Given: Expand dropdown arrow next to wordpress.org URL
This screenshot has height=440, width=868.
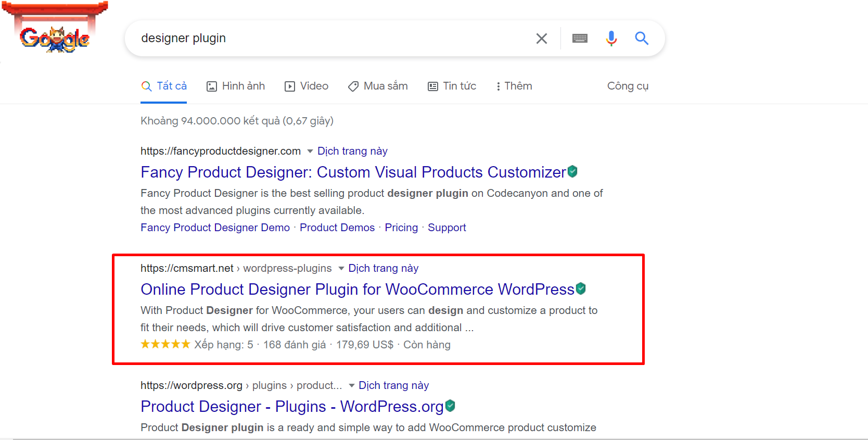Looking at the screenshot, I should [352, 386].
